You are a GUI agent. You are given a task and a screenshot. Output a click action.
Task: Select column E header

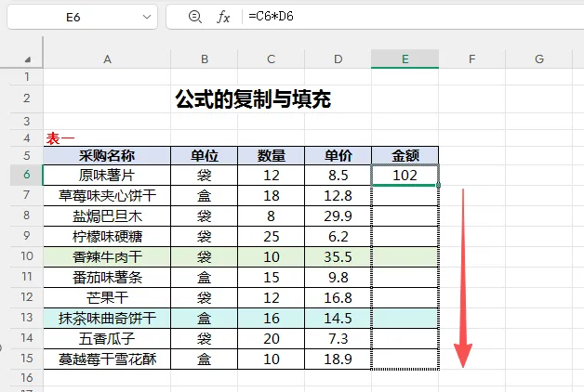tap(405, 59)
